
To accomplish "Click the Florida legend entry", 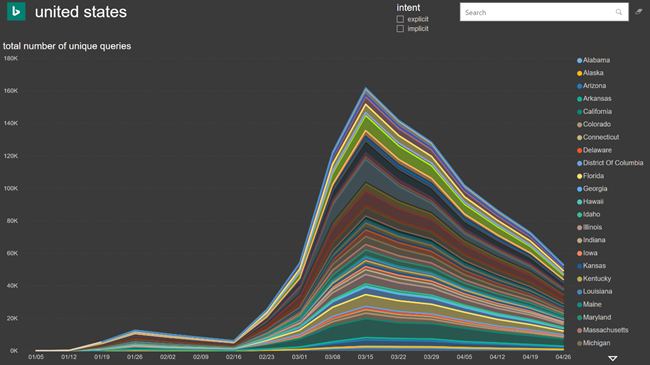I will click(590, 176).
